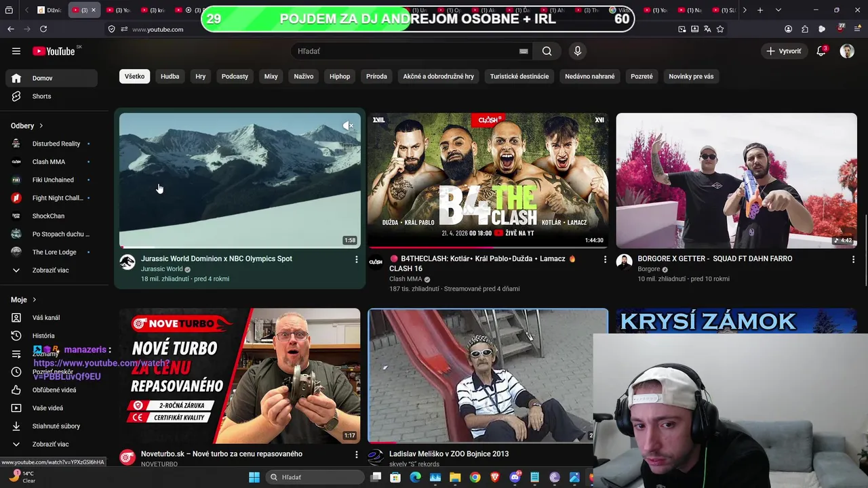Select the Turistické destinácie filter chip
868x488 pixels.
(x=519, y=77)
